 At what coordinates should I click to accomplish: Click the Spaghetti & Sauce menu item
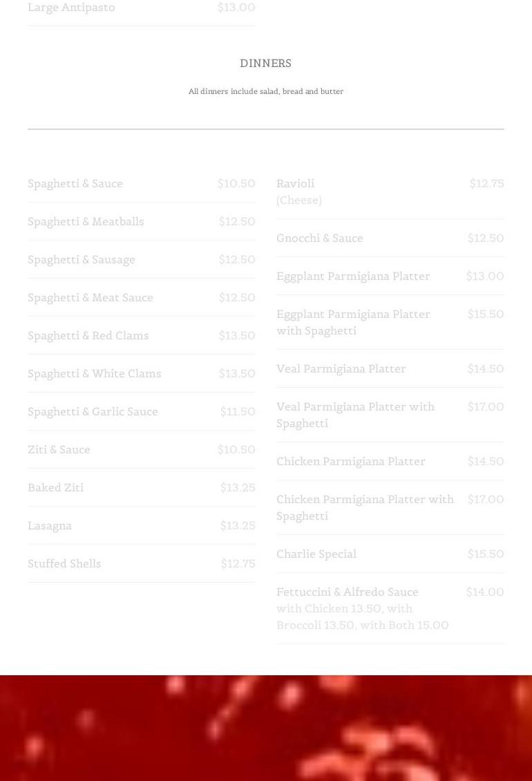(x=75, y=184)
